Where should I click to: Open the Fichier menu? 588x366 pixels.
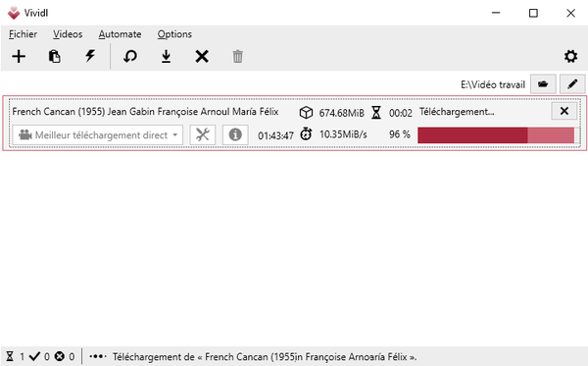click(x=23, y=34)
